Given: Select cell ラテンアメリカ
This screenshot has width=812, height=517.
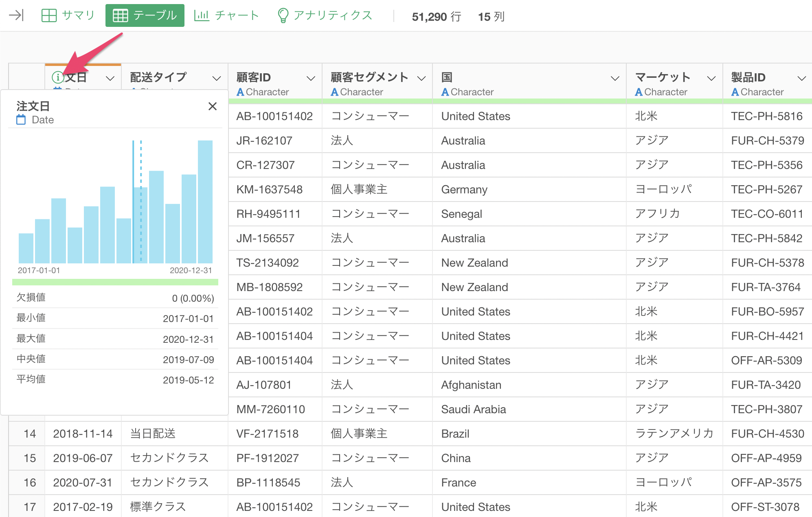Looking at the screenshot, I should pos(674,434).
